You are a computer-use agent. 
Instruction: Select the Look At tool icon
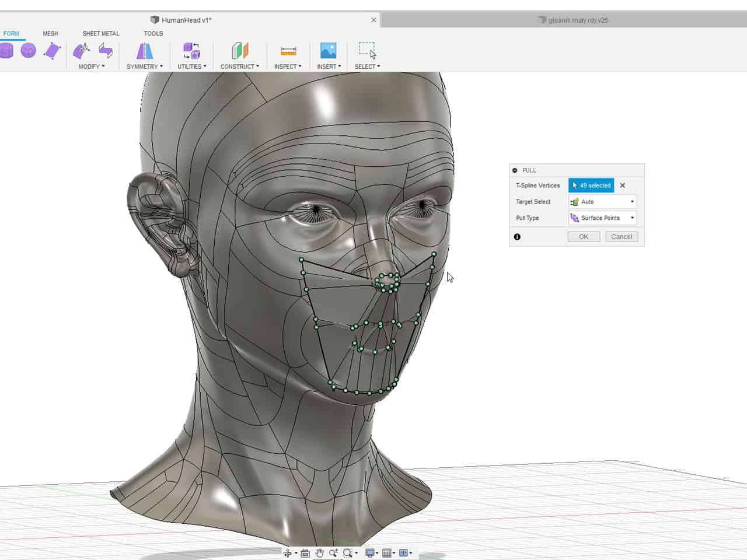pos(305,552)
